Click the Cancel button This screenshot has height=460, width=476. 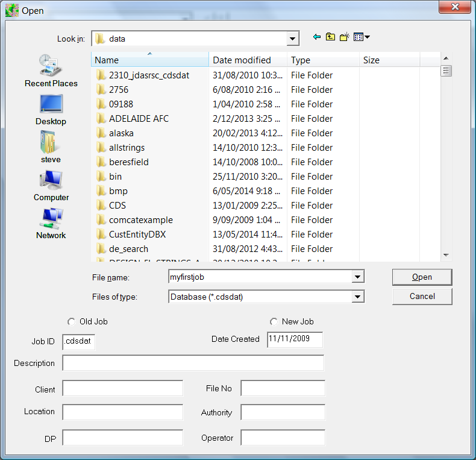coord(422,296)
